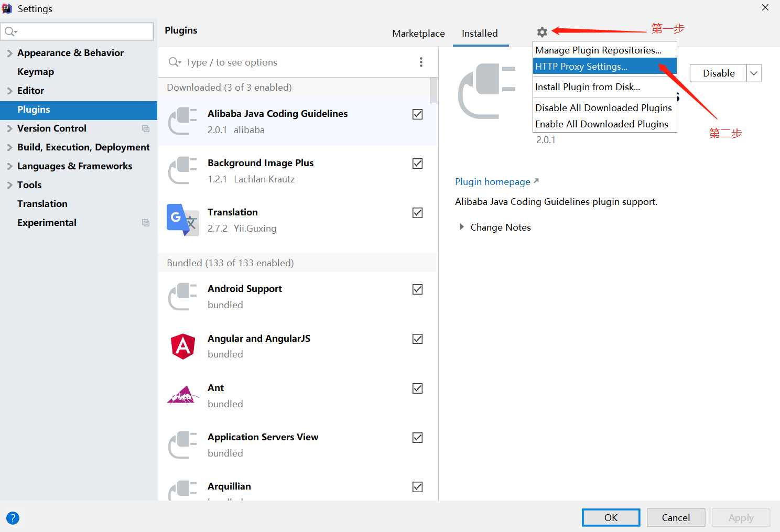Select Manage Plugin Repositories menu item
The image size is (780, 532).
pyautogui.click(x=605, y=50)
